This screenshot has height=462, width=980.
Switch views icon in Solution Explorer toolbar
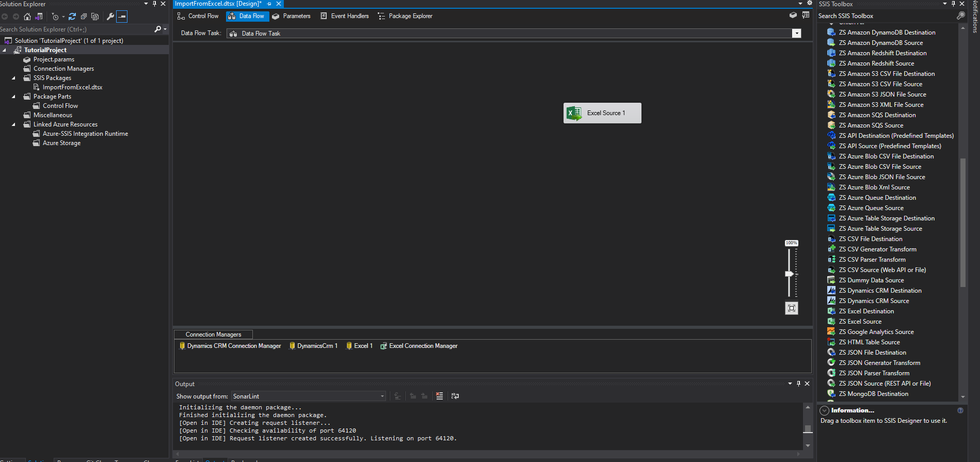tap(39, 17)
